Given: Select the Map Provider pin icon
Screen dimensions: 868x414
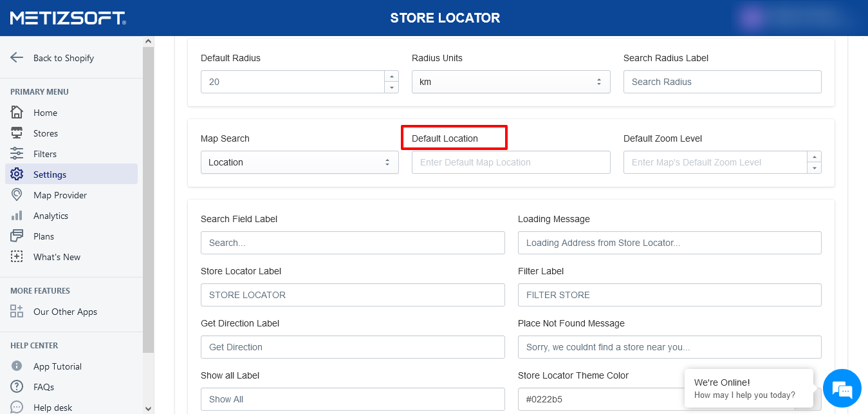Looking at the screenshot, I should pyautogui.click(x=17, y=195).
